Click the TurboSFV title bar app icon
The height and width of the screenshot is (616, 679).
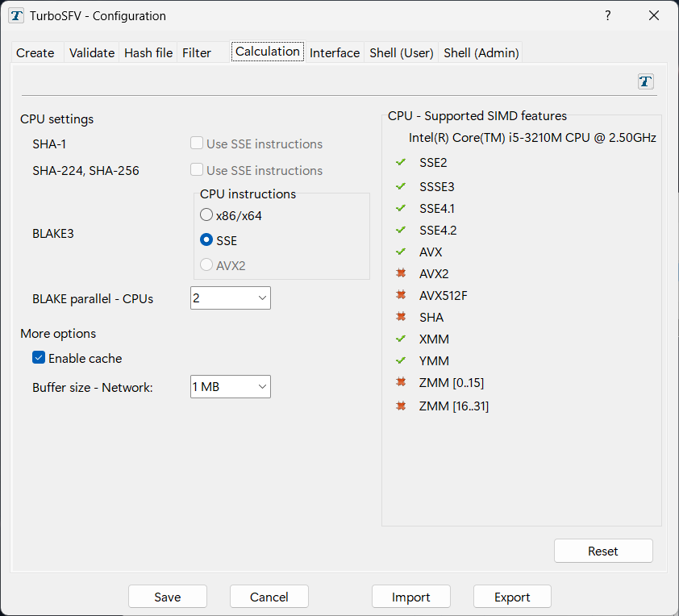[16, 16]
